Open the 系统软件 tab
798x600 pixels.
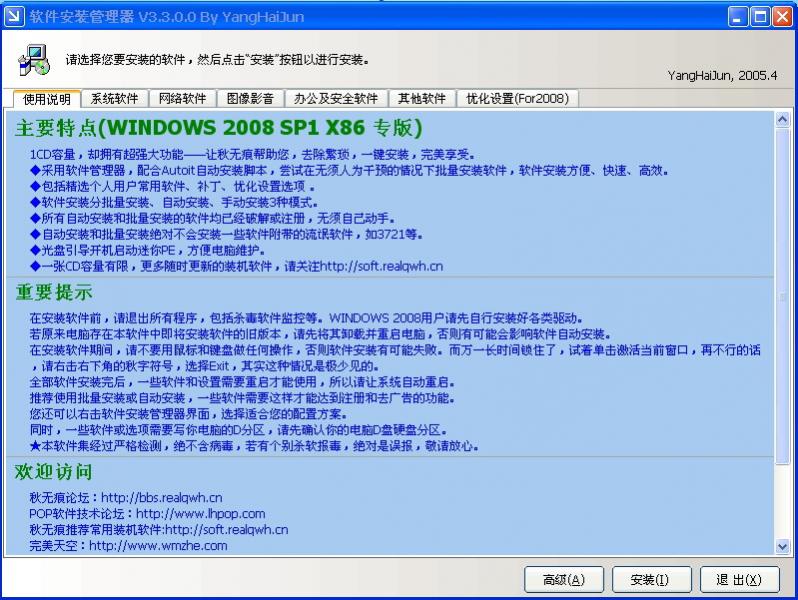point(115,98)
